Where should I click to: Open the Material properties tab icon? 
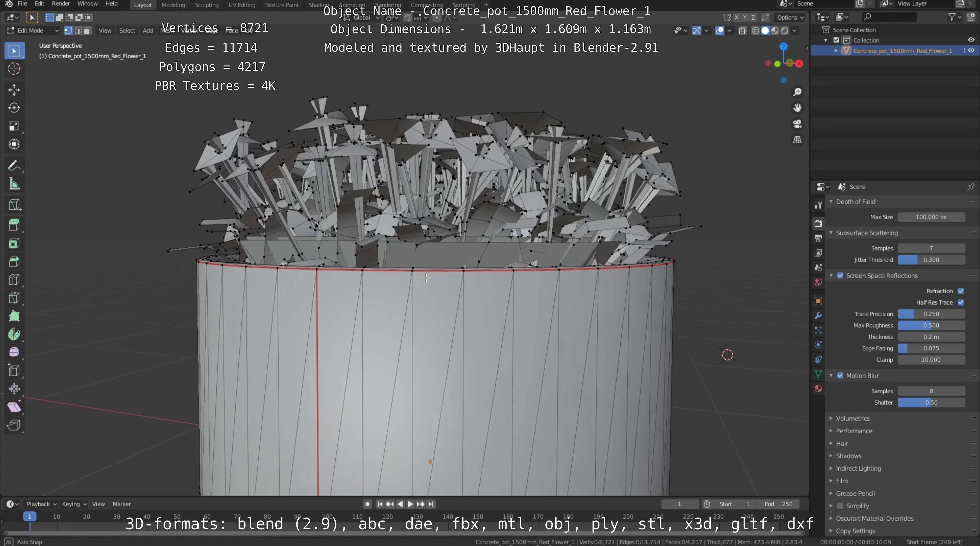[818, 388]
